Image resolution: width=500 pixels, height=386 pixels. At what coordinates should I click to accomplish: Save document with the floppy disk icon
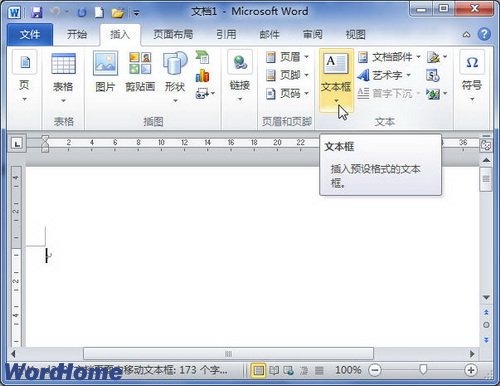[37, 13]
